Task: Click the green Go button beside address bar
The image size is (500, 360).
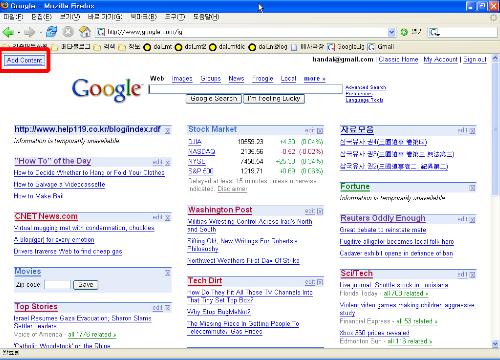Action: 404,32
